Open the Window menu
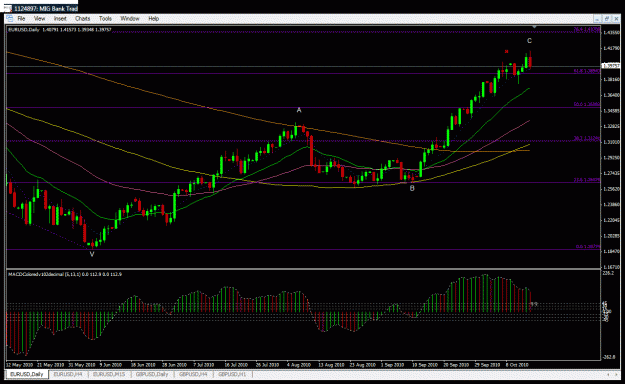 (x=130, y=18)
